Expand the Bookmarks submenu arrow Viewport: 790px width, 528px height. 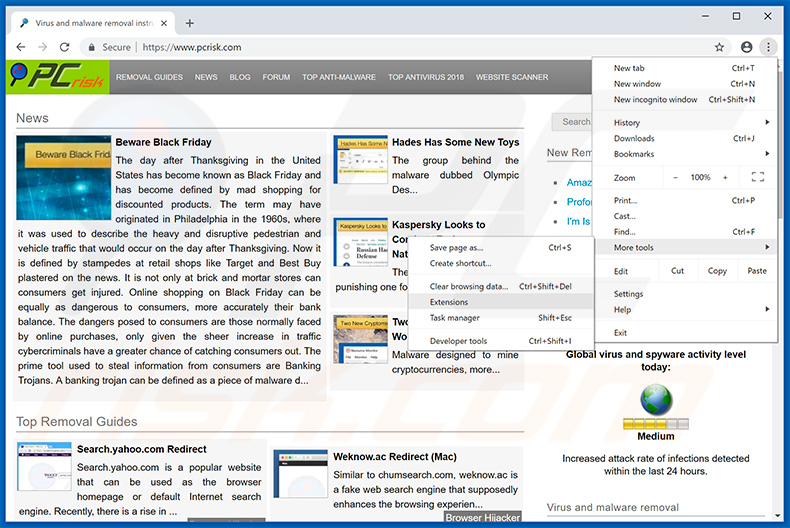pos(767,153)
